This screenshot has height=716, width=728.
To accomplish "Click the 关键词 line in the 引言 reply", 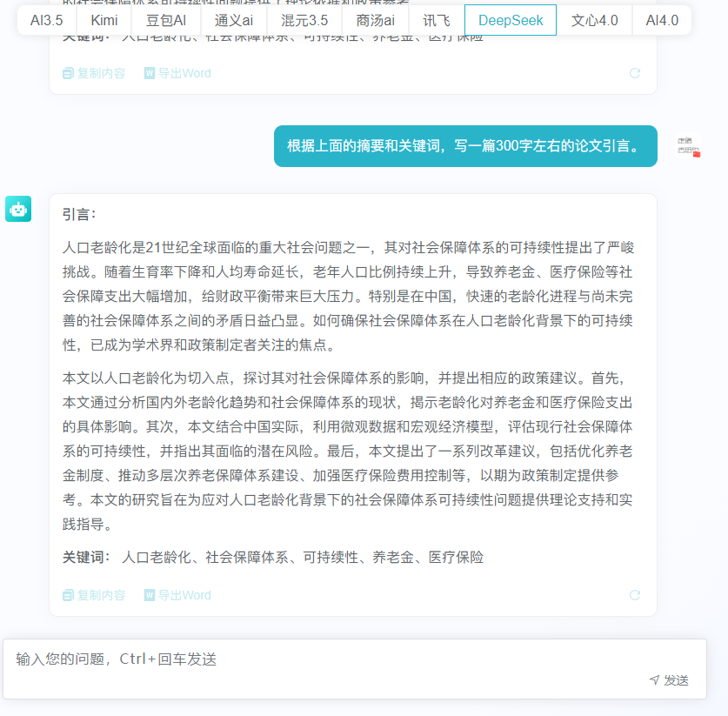I will pyautogui.click(x=273, y=557).
